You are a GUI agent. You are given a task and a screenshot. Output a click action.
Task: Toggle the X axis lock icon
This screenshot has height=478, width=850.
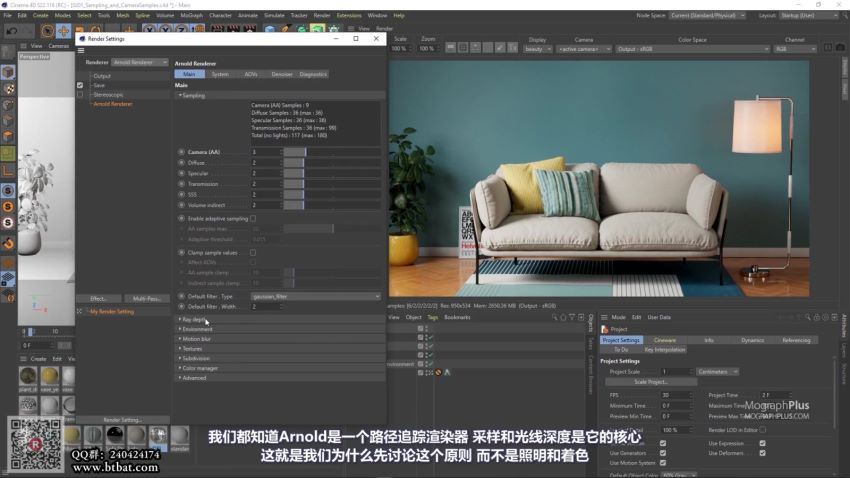tap(149, 30)
